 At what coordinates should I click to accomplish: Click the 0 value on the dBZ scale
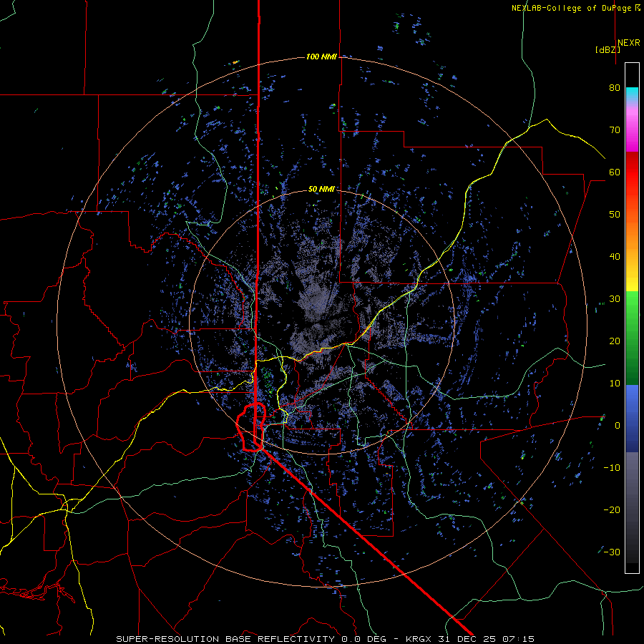click(x=617, y=426)
